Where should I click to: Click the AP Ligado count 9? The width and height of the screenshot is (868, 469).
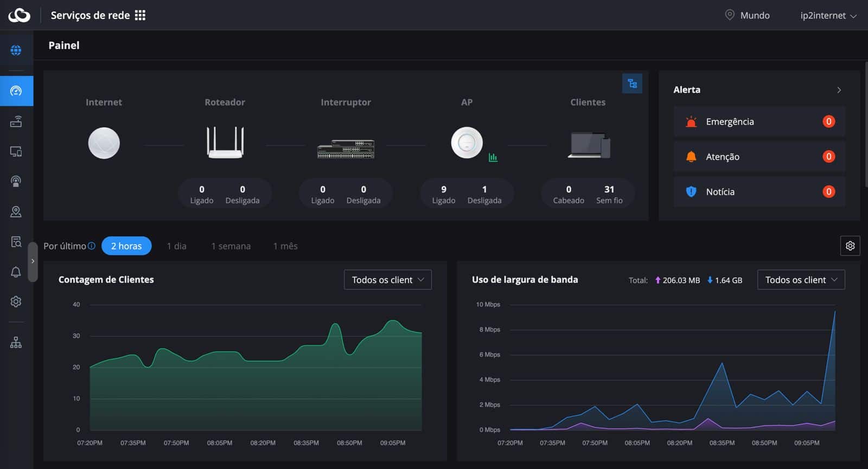[444, 189]
